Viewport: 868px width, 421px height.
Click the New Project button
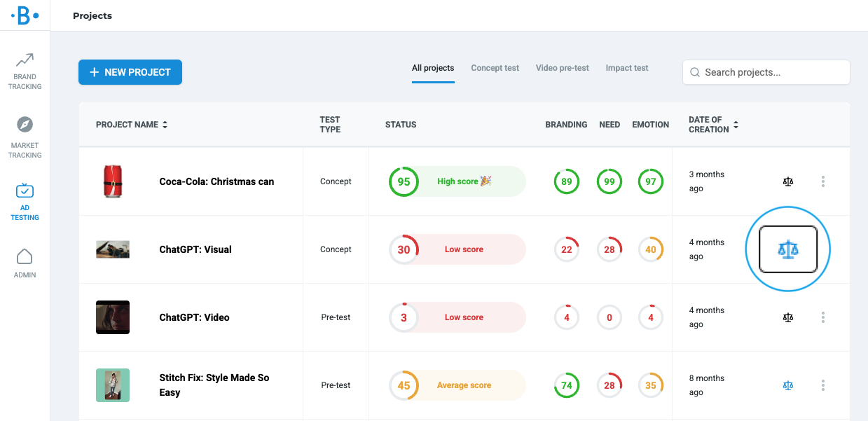(130, 72)
